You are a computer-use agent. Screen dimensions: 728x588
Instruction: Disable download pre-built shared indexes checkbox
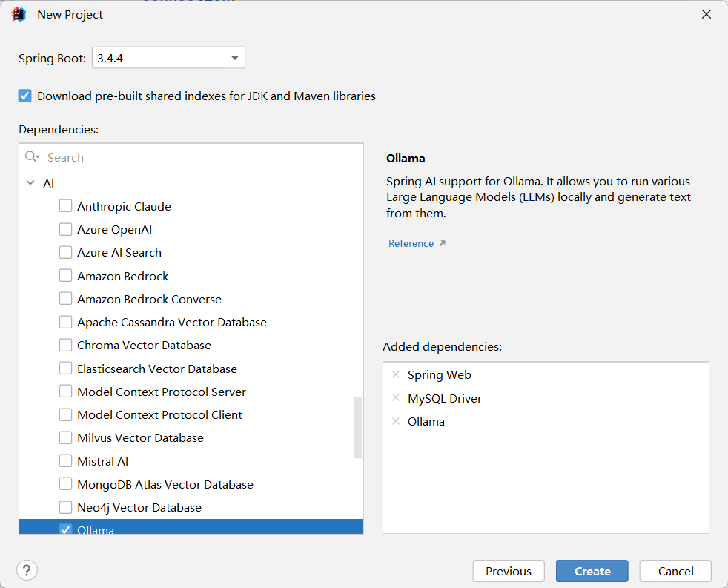coord(25,96)
